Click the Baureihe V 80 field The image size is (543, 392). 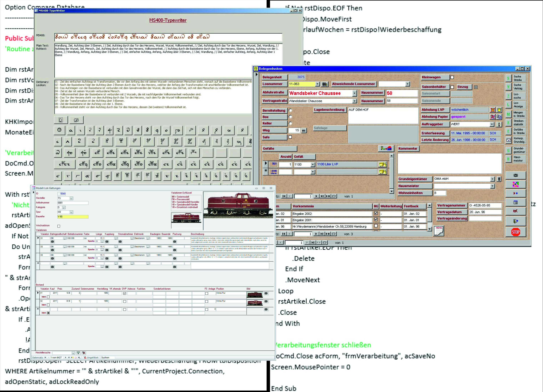click(73, 217)
